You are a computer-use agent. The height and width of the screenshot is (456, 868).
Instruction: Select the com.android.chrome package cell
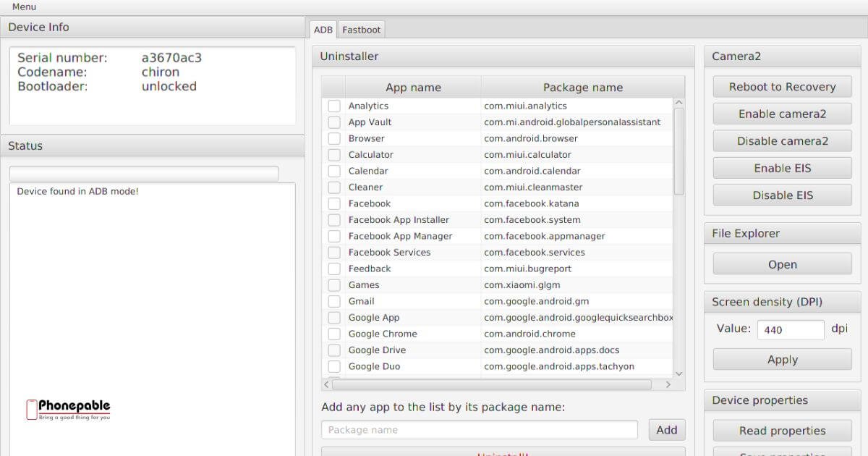[577, 334]
